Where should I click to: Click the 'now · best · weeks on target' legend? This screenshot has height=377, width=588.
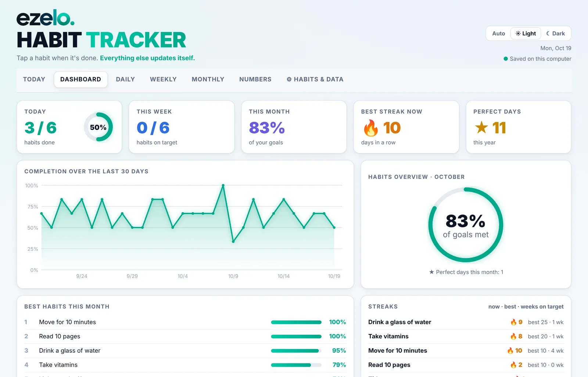point(526,307)
